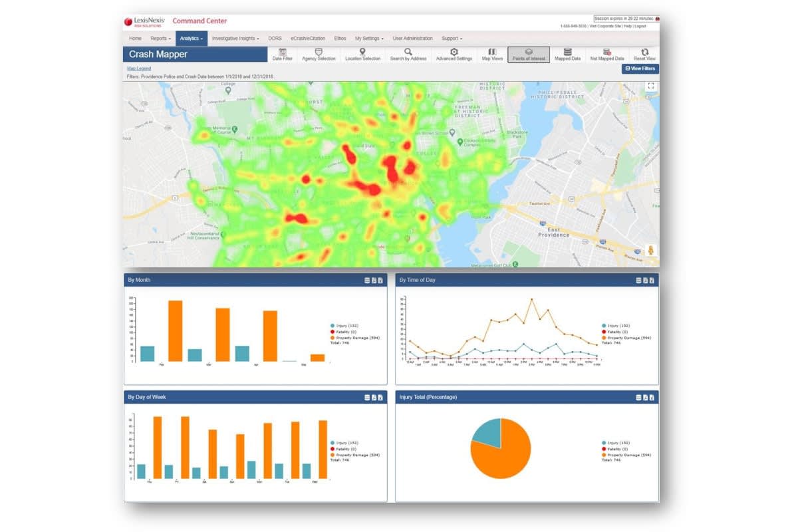Open the User Administration menu item
Viewport: 798px width, 532px height.
412,39
